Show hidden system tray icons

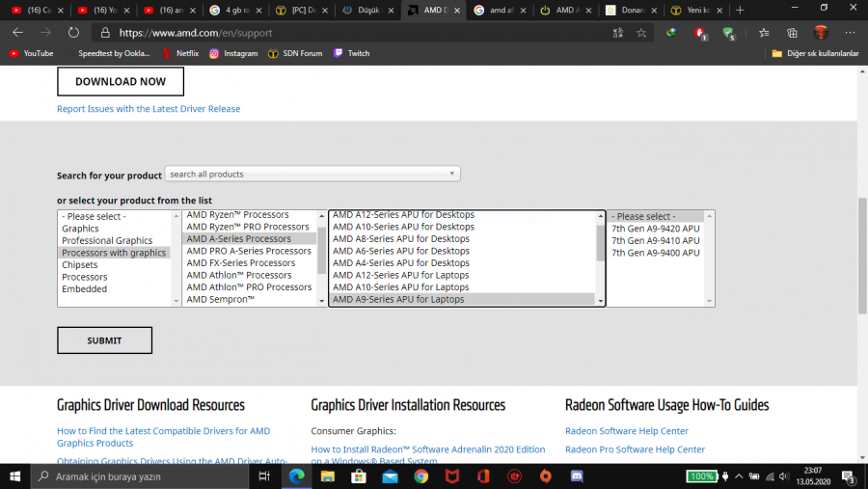[x=739, y=476]
